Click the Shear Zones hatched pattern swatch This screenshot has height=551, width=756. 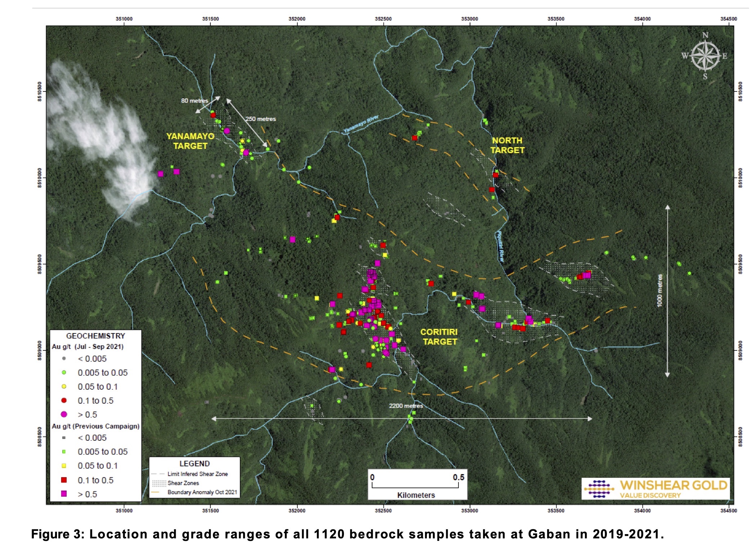point(158,483)
